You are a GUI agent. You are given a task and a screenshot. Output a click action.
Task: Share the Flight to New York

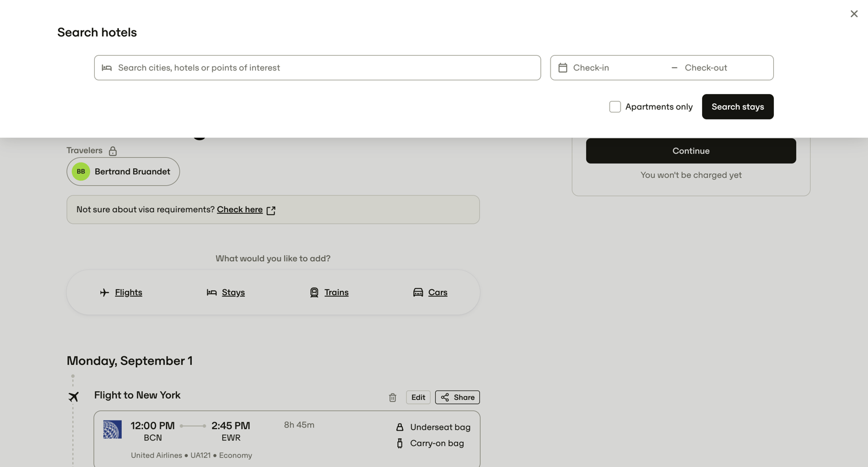pos(457,398)
